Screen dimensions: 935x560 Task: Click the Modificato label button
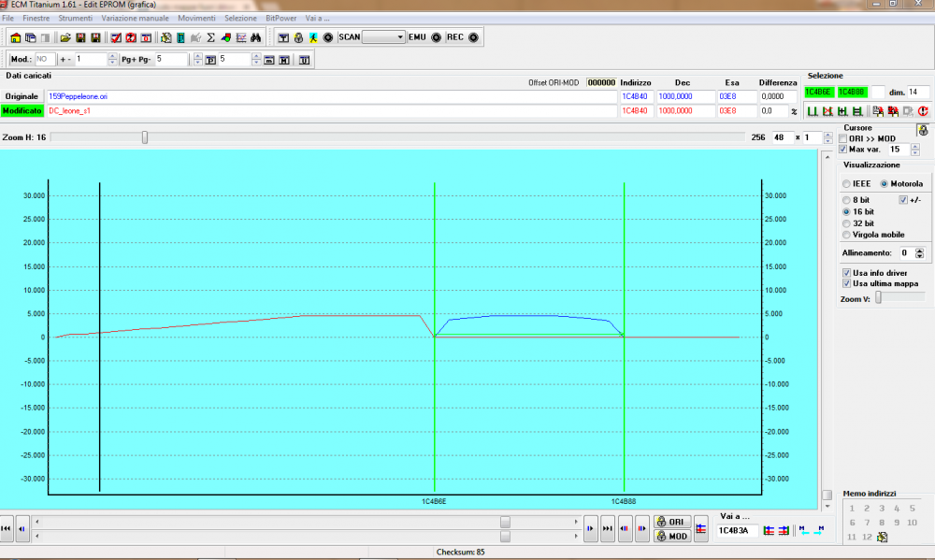point(22,110)
